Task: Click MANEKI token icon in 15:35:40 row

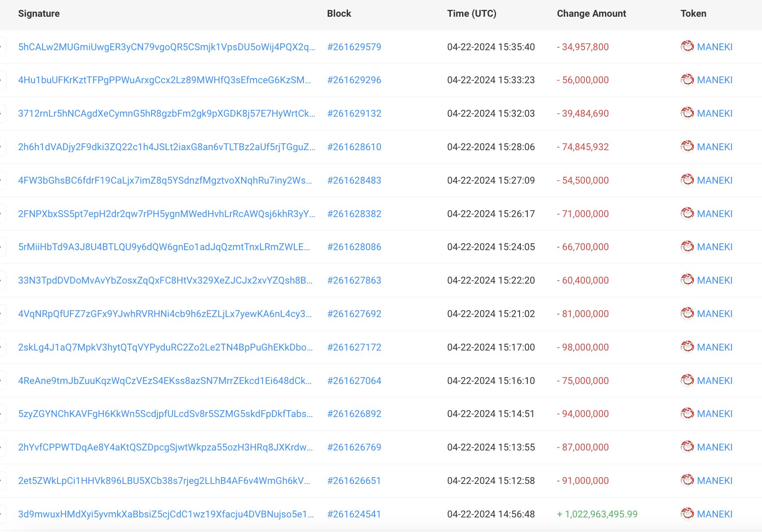Action: click(x=687, y=46)
